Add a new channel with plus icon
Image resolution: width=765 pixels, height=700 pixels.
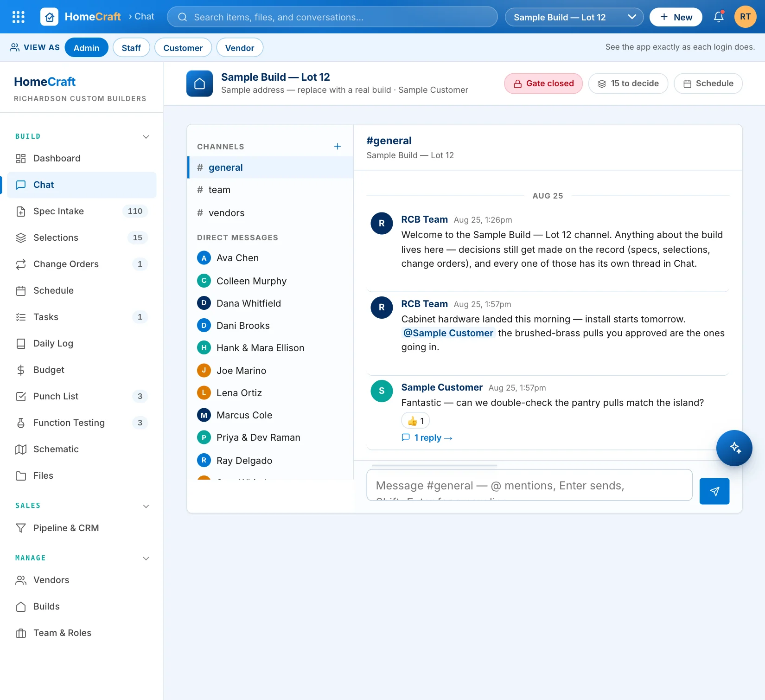coord(338,147)
